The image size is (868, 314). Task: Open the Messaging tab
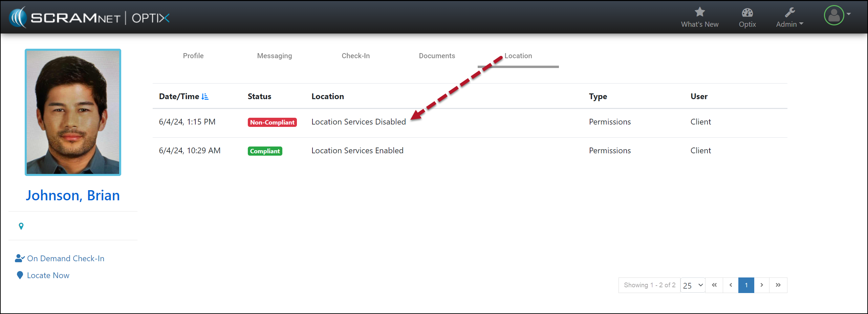(x=274, y=56)
